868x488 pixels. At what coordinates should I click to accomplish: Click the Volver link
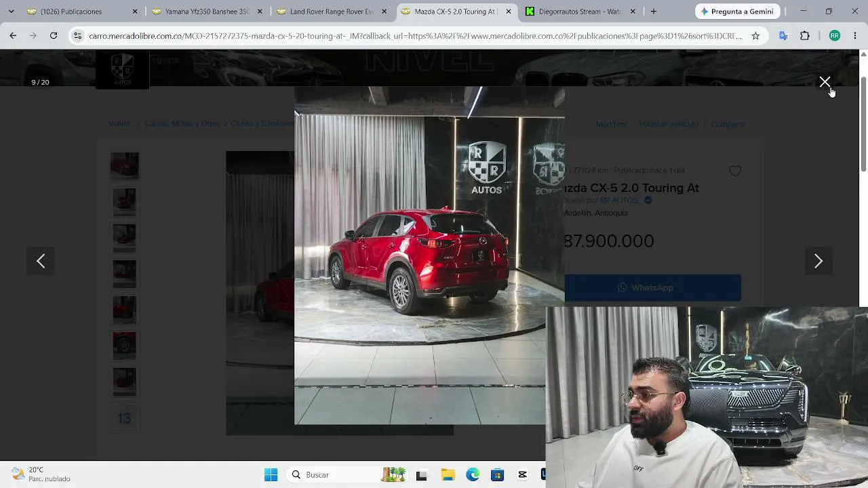click(x=119, y=124)
